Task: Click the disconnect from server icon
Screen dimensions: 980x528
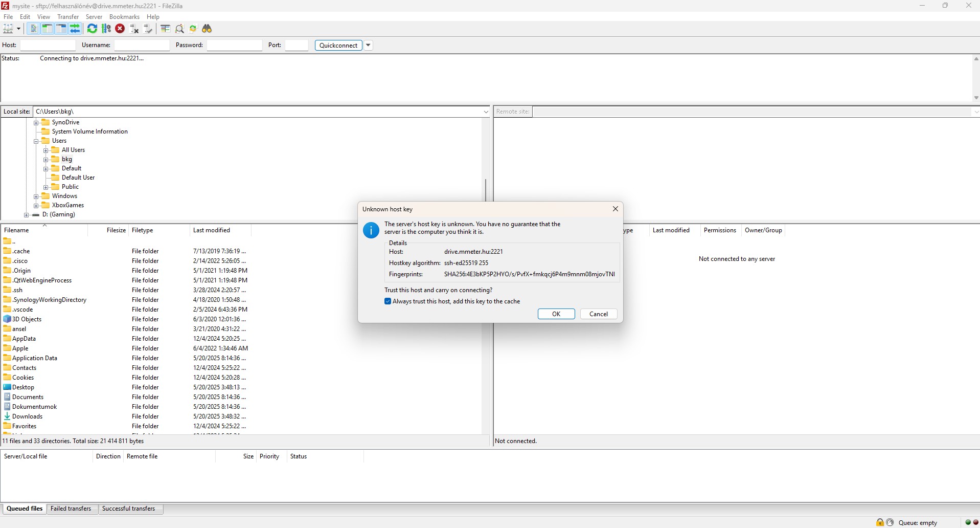Action: pos(134,29)
